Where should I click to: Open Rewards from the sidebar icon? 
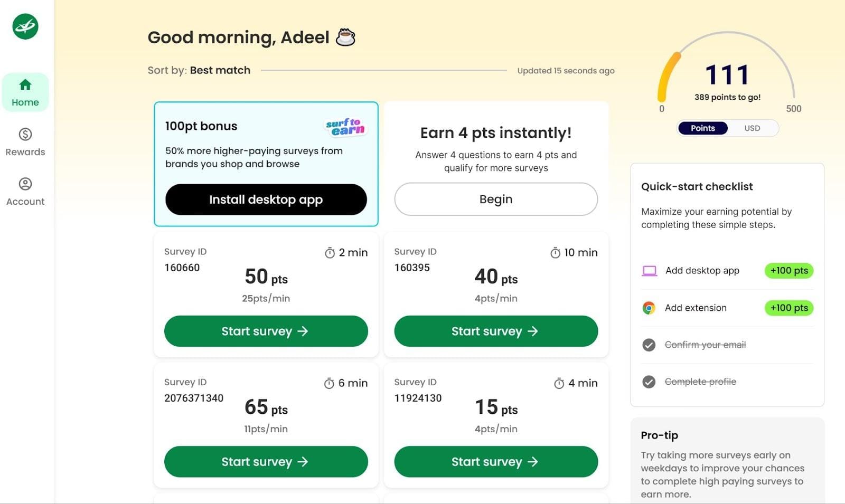pyautogui.click(x=25, y=141)
